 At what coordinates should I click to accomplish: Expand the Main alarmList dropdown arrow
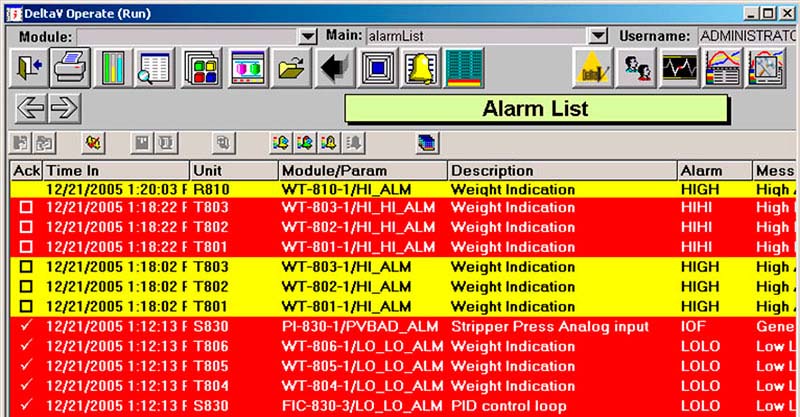click(x=598, y=36)
